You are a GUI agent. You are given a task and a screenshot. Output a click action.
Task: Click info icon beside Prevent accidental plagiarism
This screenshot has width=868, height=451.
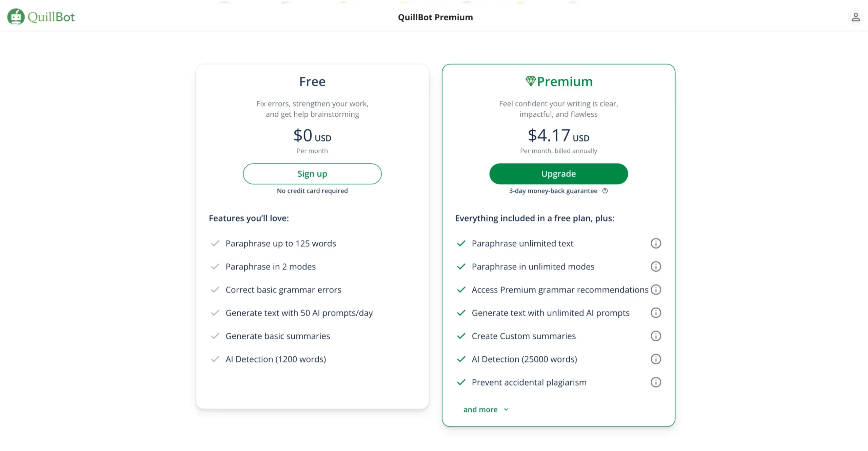pyautogui.click(x=655, y=382)
